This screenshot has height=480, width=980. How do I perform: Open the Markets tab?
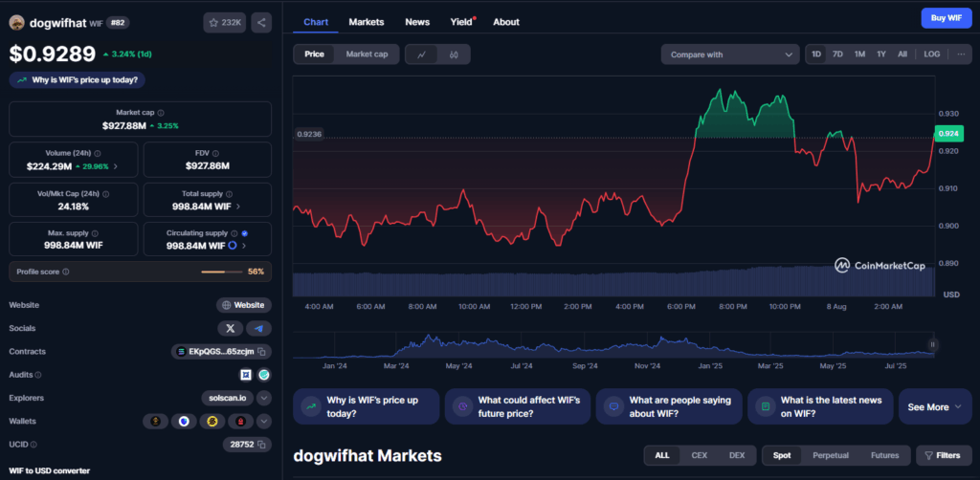[x=367, y=22]
